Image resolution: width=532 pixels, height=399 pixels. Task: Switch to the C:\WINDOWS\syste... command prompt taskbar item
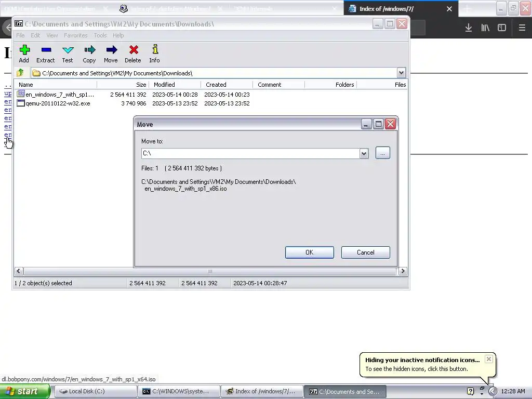[179, 391]
